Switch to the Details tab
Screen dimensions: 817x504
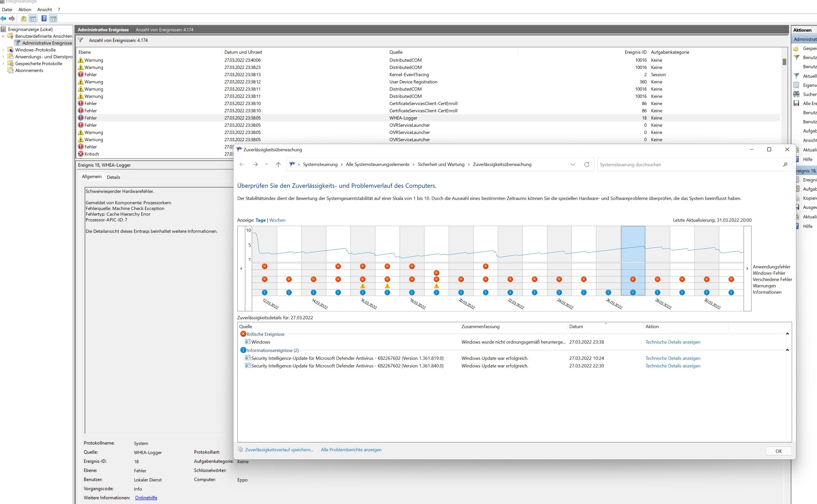(x=113, y=177)
